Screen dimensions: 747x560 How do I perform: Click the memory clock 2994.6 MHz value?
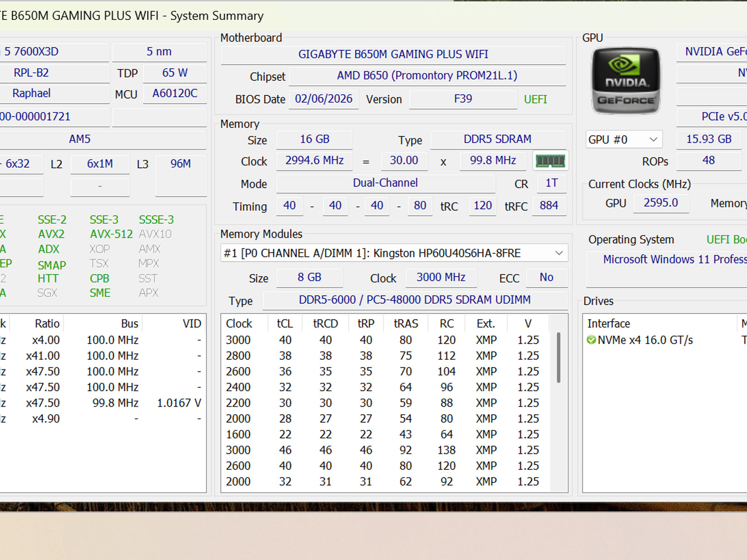tap(314, 160)
